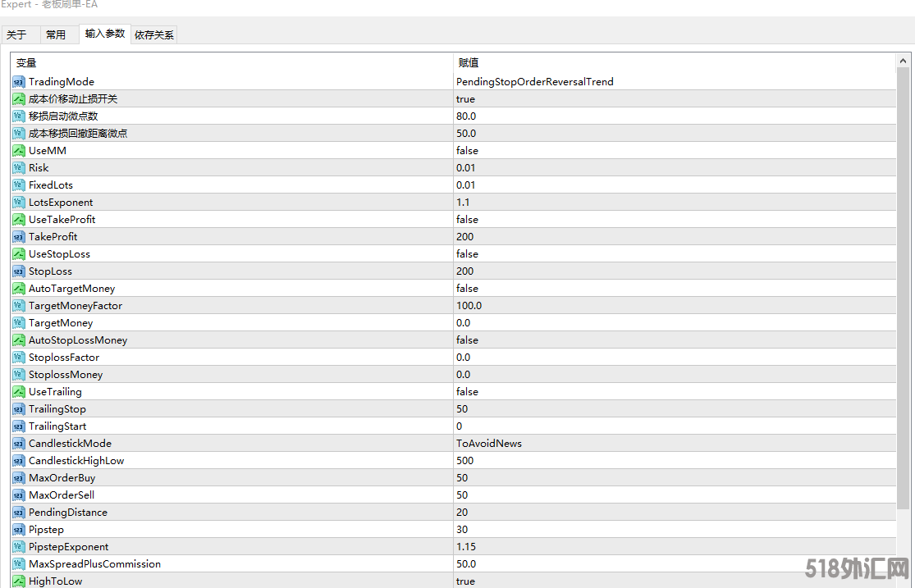Select the FixedLots value field 0.01
This screenshot has width=915, height=588.
(x=675, y=185)
